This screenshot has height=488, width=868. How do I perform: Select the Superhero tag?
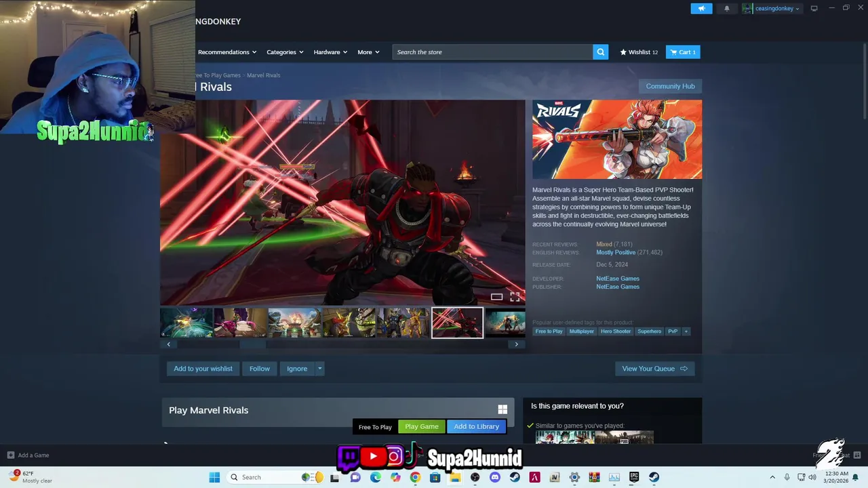pos(649,331)
